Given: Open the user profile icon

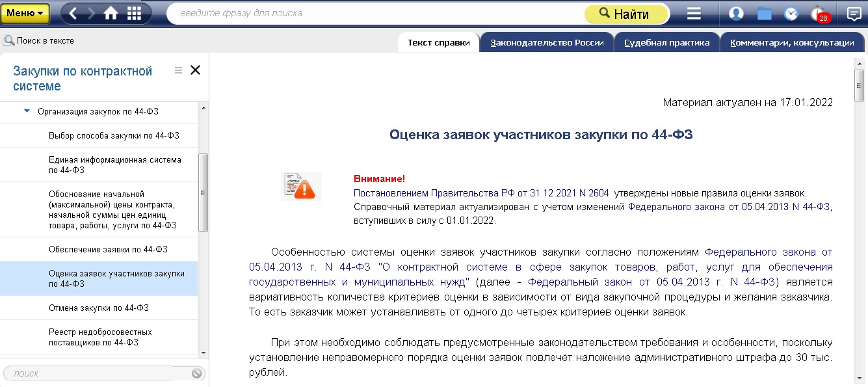Looking at the screenshot, I should click(x=736, y=14).
